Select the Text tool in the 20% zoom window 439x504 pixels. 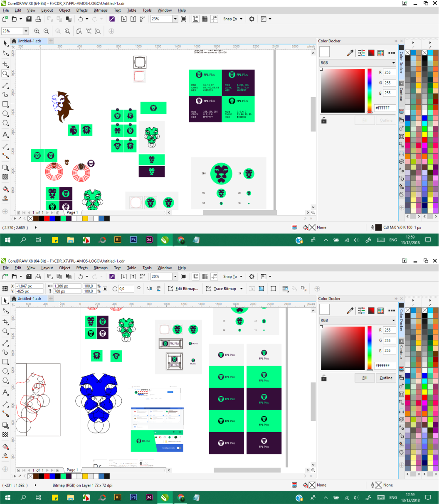[5, 392]
